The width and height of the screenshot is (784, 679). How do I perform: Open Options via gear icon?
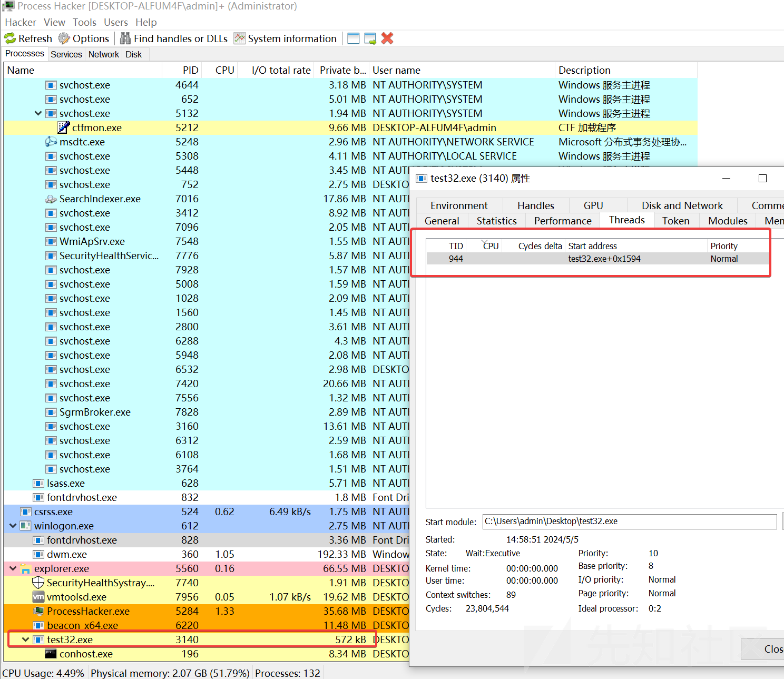pyautogui.click(x=64, y=38)
